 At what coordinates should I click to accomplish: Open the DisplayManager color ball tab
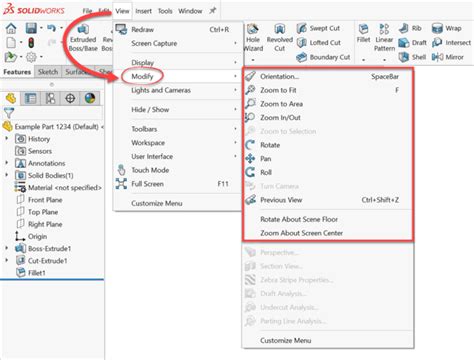coord(90,98)
